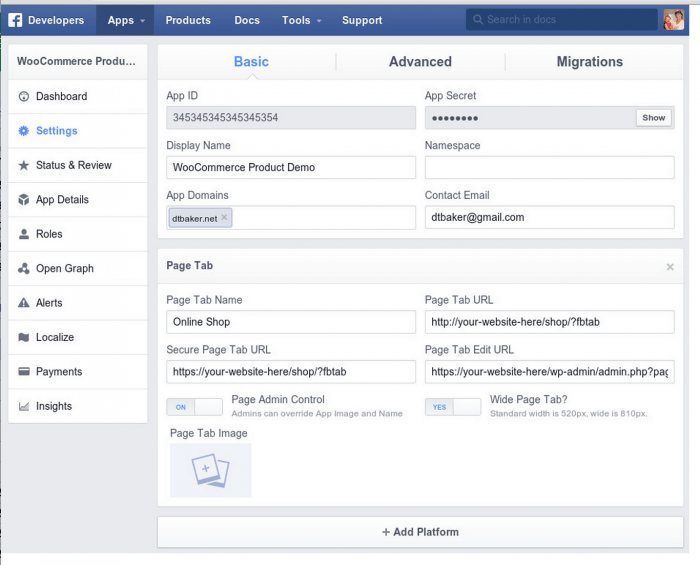Click the Contact Email field
Screen dimensions: 700x565
point(550,217)
